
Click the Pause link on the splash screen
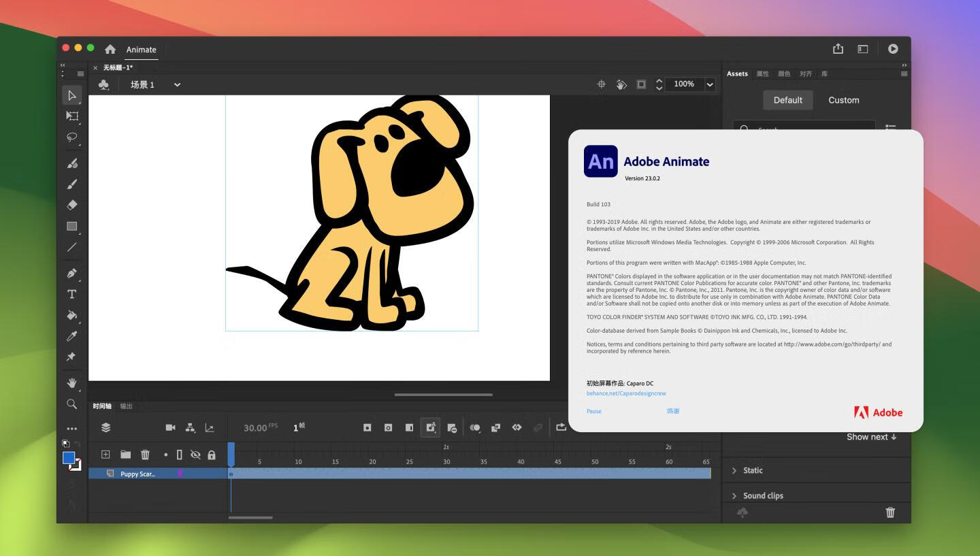click(x=593, y=411)
